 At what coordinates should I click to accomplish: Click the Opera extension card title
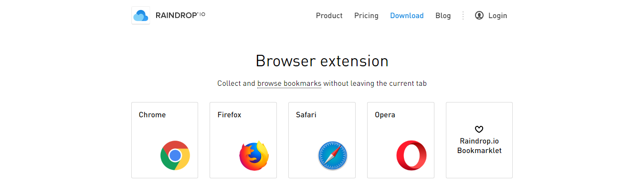click(385, 115)
